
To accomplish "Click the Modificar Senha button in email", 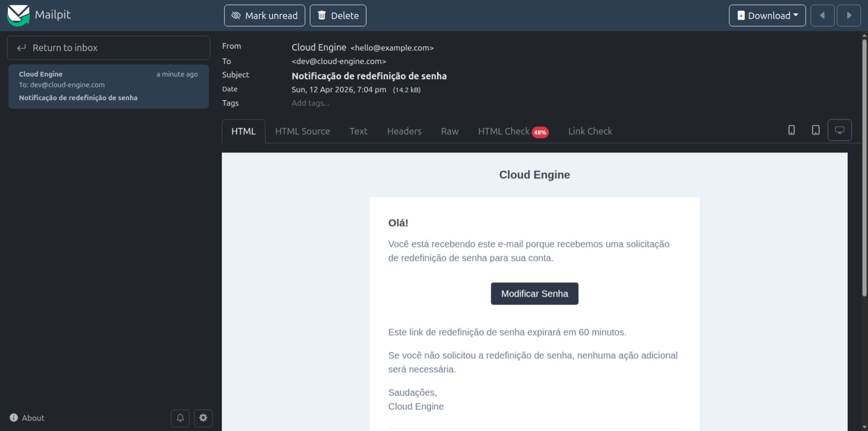I will click(x=535, y=294).
